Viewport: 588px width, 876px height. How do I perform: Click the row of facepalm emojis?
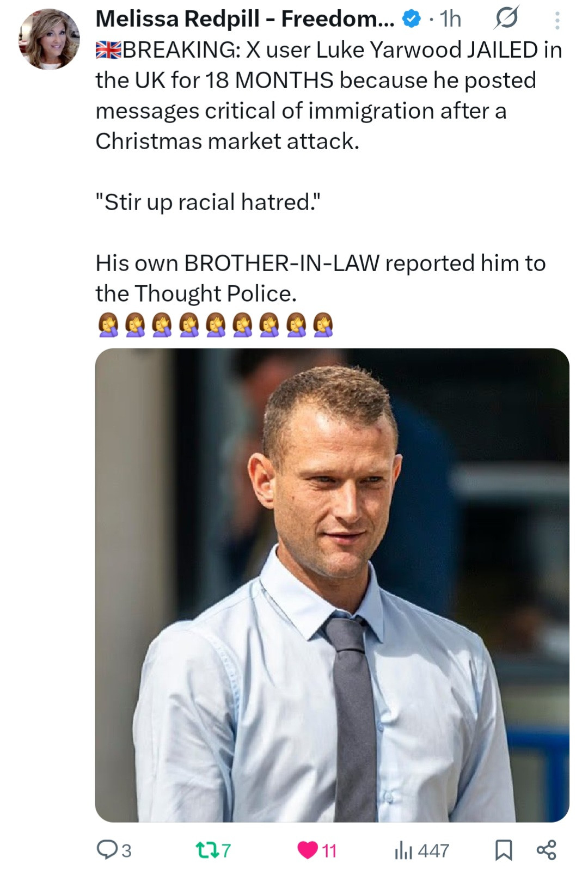click(215, 325)
